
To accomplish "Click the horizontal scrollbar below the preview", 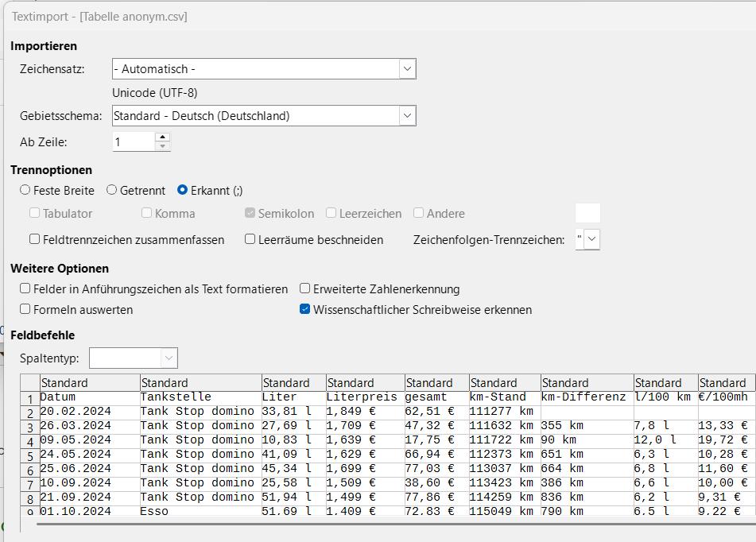I will pyautogui.click(x=382, y=524).
